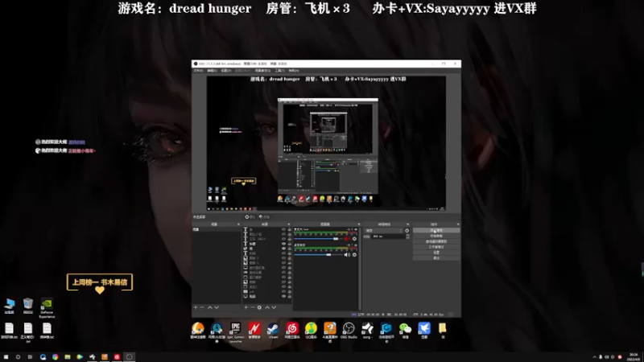Screen dimensions: 644x362
Task: Lock the browser source with globe icon
Action: (x=290, y=249)
